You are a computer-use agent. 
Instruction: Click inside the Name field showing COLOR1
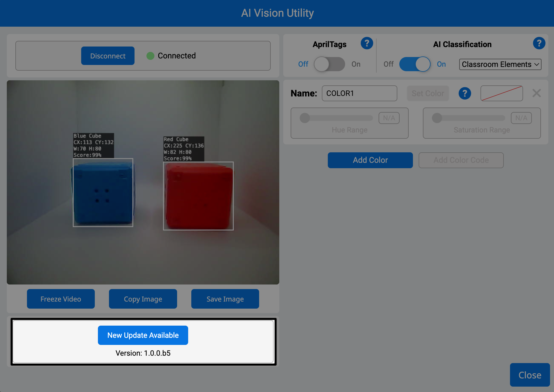[x=359, y=93]
